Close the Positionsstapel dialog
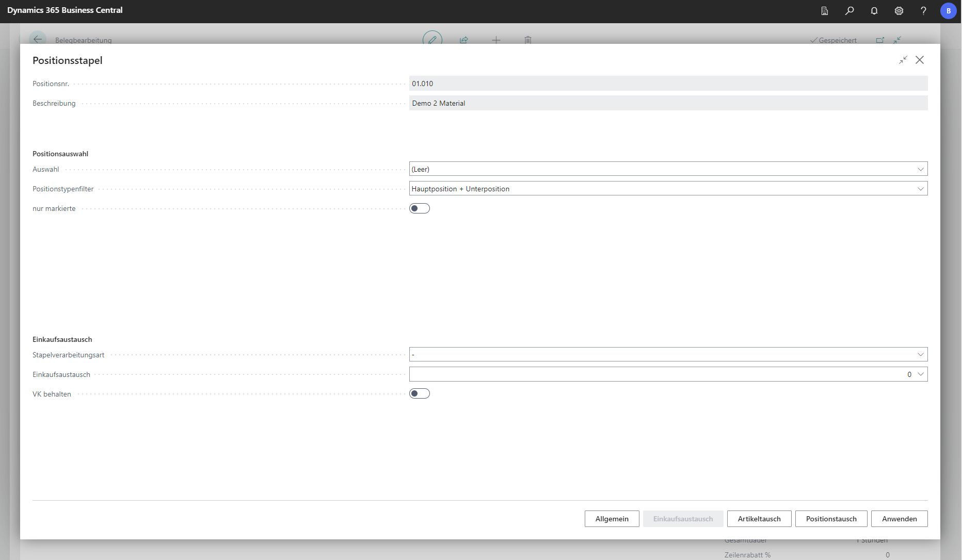 click(x=920, y=60)
